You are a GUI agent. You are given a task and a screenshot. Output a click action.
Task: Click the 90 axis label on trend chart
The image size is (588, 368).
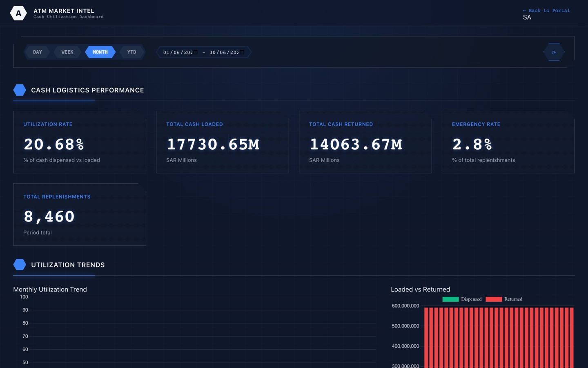(25, 310)
